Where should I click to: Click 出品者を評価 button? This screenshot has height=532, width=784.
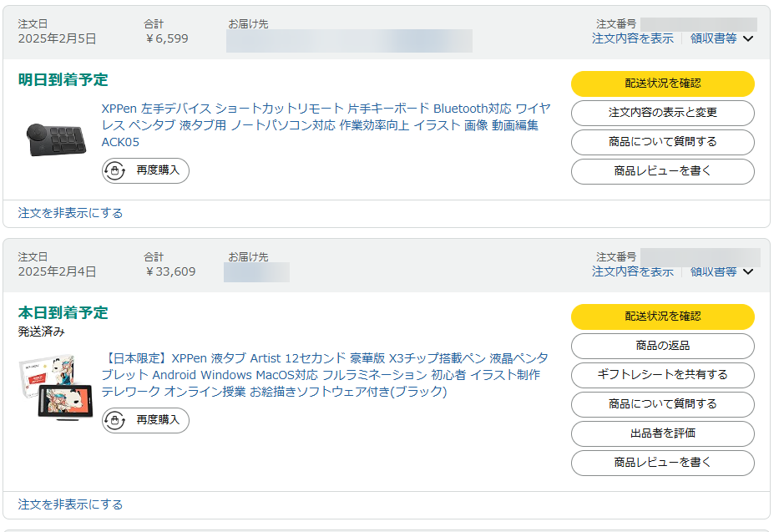[x=662, y=433]
